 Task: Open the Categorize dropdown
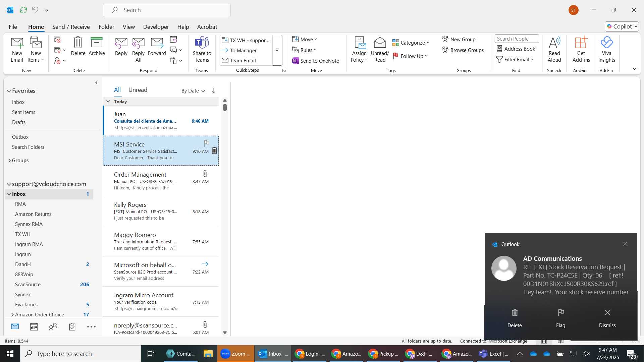tap(411, 43)
